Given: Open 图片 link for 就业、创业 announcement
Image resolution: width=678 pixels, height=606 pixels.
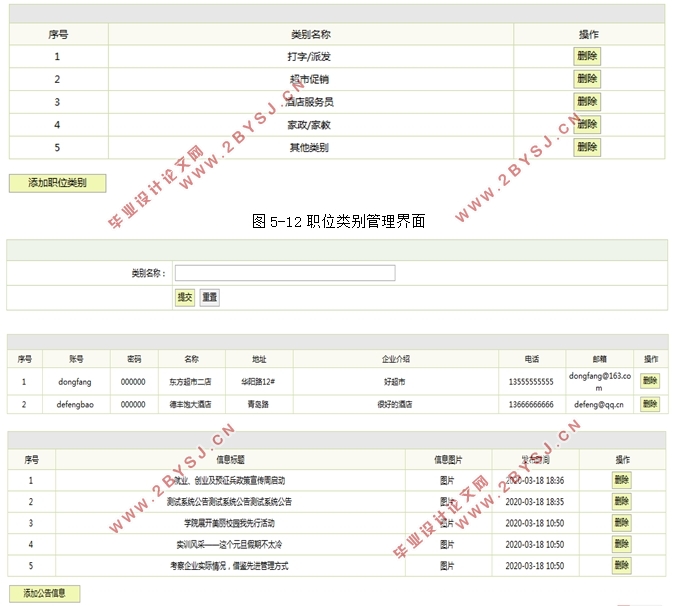Looking at the screenshot, I should coord(447,481).
